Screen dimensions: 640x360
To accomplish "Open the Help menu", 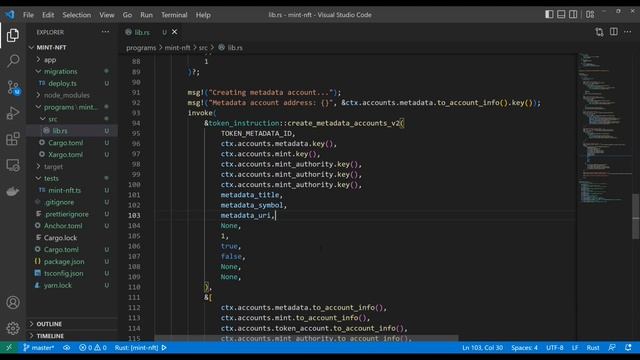I will point(203,15).
